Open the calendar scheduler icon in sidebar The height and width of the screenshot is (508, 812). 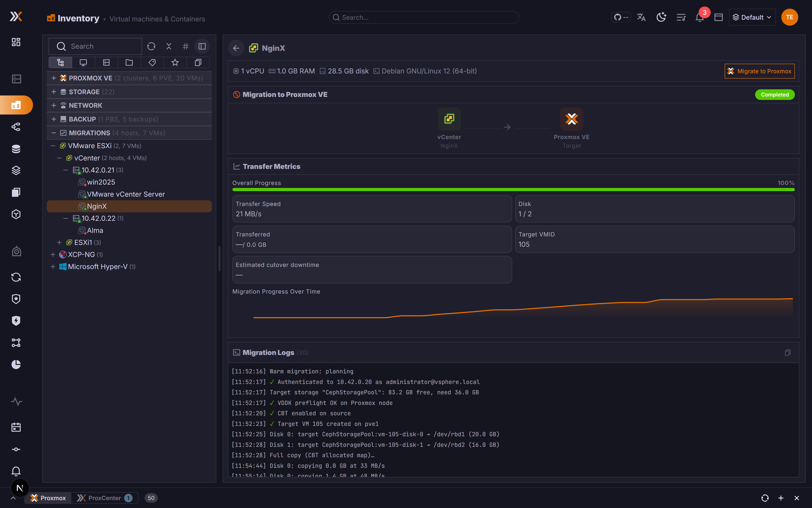click(16, 427)
